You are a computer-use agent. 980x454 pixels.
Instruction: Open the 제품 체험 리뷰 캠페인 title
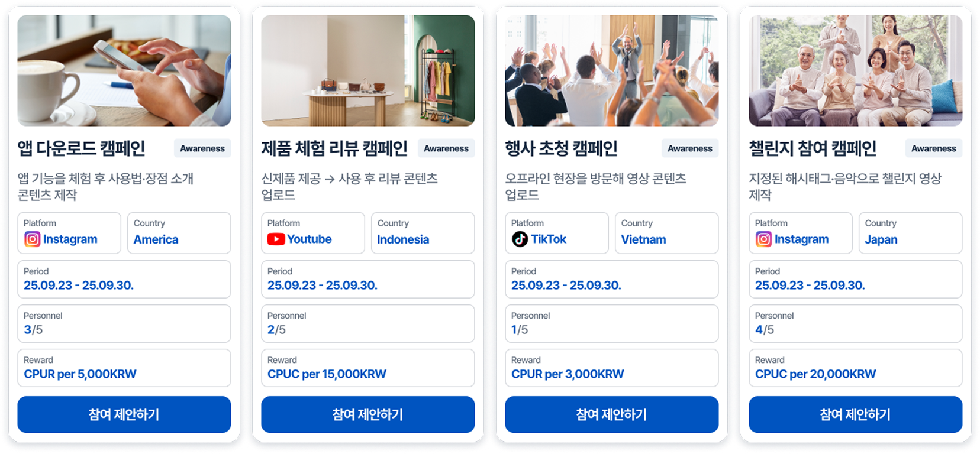coord(334,148)
